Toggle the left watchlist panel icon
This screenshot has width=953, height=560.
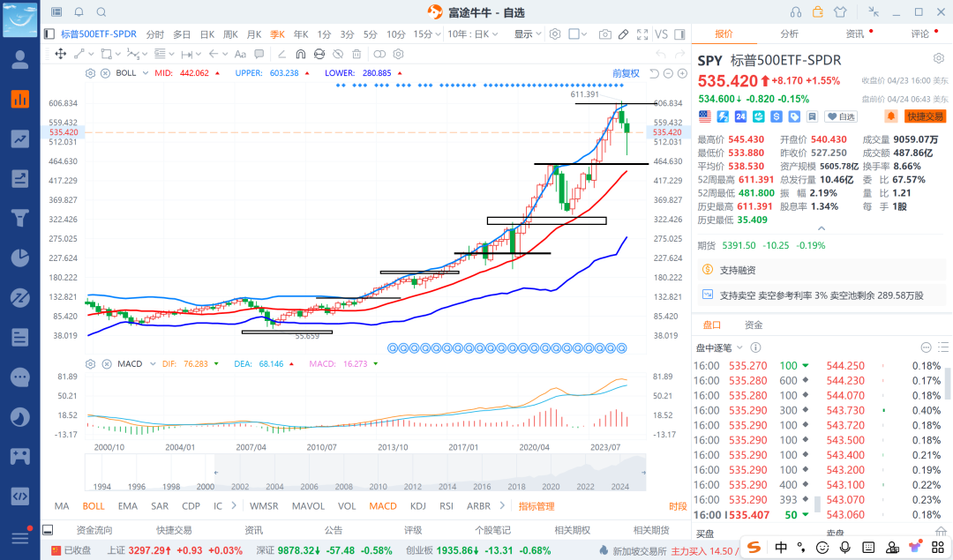click(49, 34)
